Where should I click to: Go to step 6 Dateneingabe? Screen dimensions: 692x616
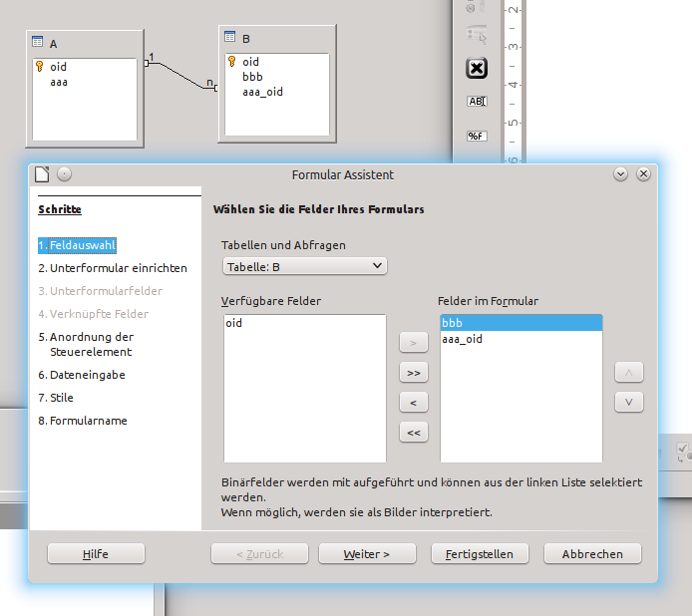coord(82,375)
